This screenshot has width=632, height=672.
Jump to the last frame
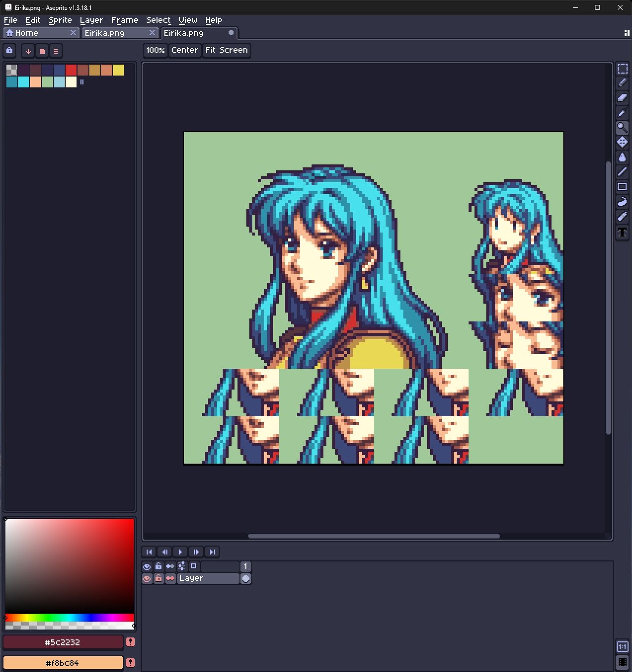point(212,552)
